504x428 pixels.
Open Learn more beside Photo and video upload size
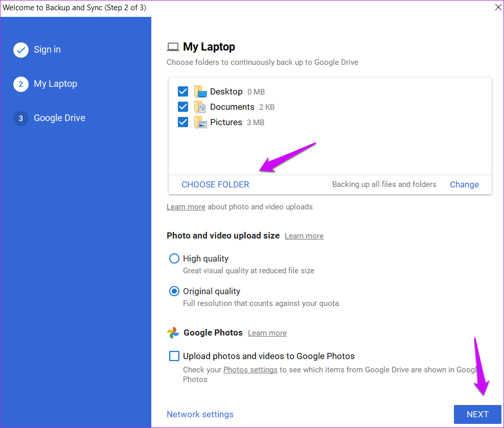[x=304, y=236]
